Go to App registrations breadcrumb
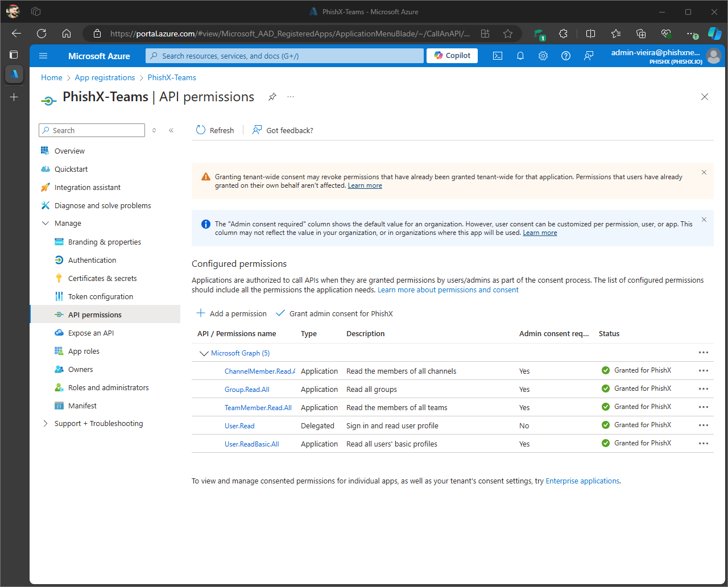Viewport: 728px width, 587px height. [x=105, y=77]
